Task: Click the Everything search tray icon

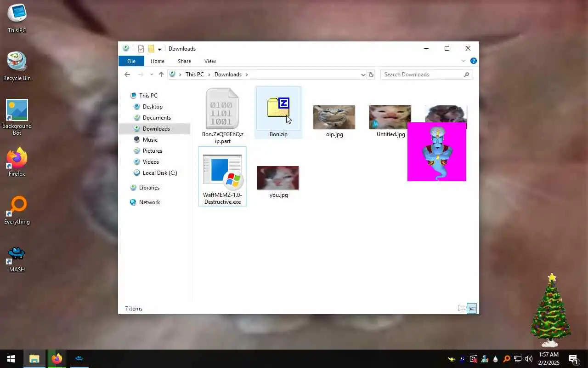Action: 506,359
